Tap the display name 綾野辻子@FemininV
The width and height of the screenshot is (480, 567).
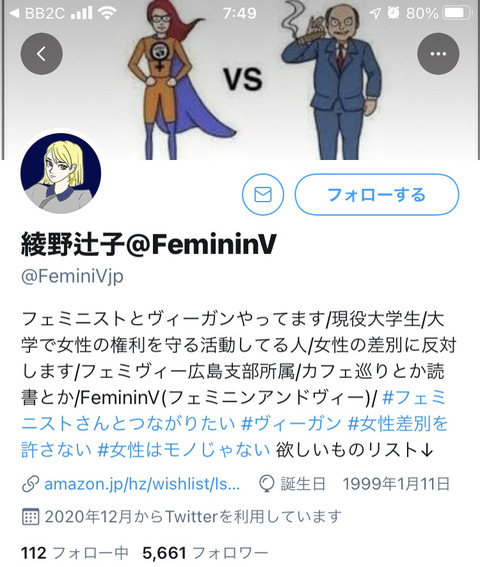pos(149,245)
